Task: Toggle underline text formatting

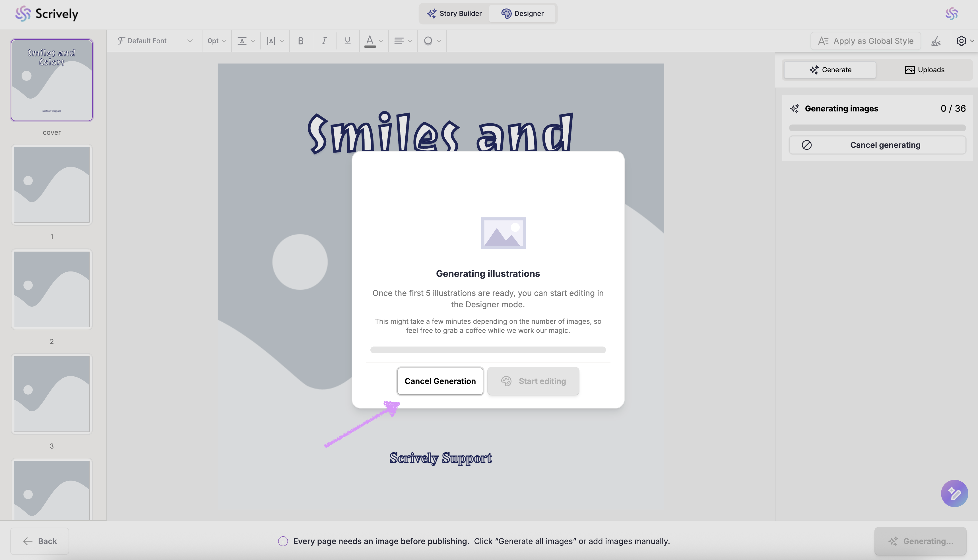Action: pyautogui.click(x=347, y=41)
